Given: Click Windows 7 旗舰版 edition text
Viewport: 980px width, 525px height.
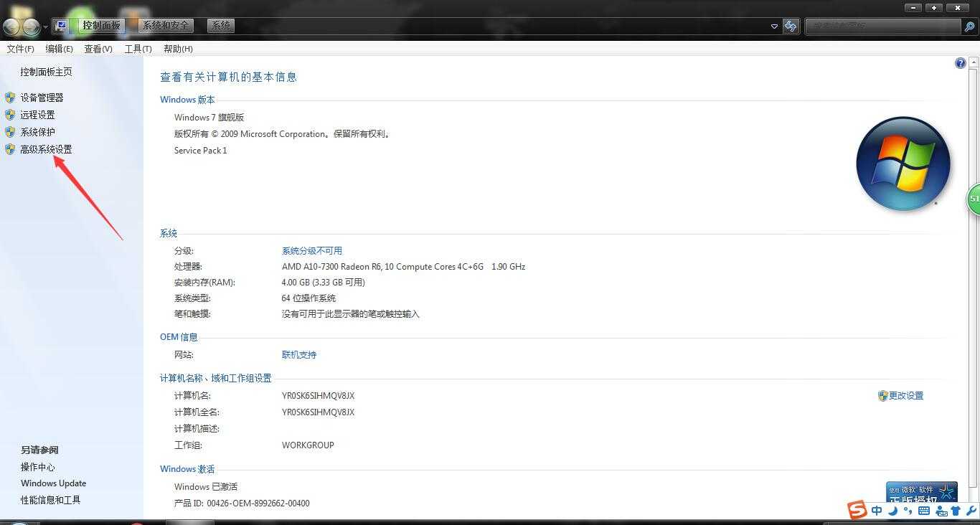Looking at the screenshot, I should (x=209, y=118).
